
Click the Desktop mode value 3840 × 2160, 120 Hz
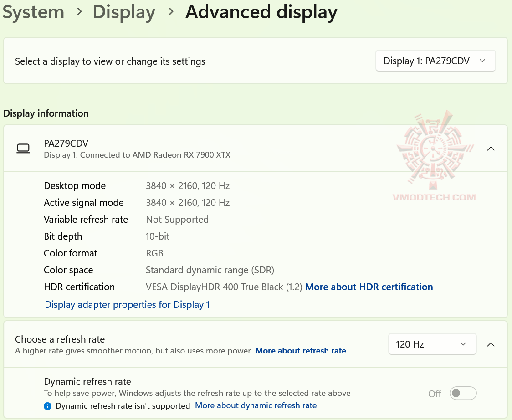tap(187, 186)
